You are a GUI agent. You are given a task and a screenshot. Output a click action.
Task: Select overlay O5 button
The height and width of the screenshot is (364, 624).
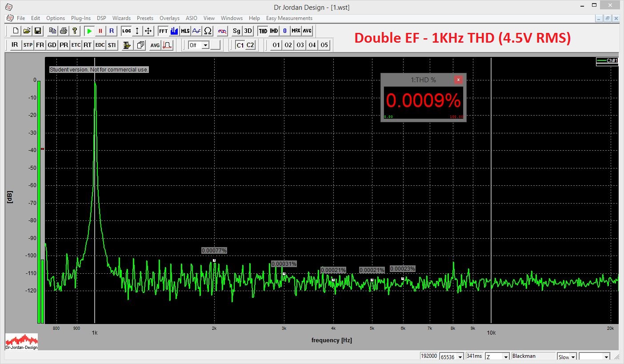[x=324, y=45]
